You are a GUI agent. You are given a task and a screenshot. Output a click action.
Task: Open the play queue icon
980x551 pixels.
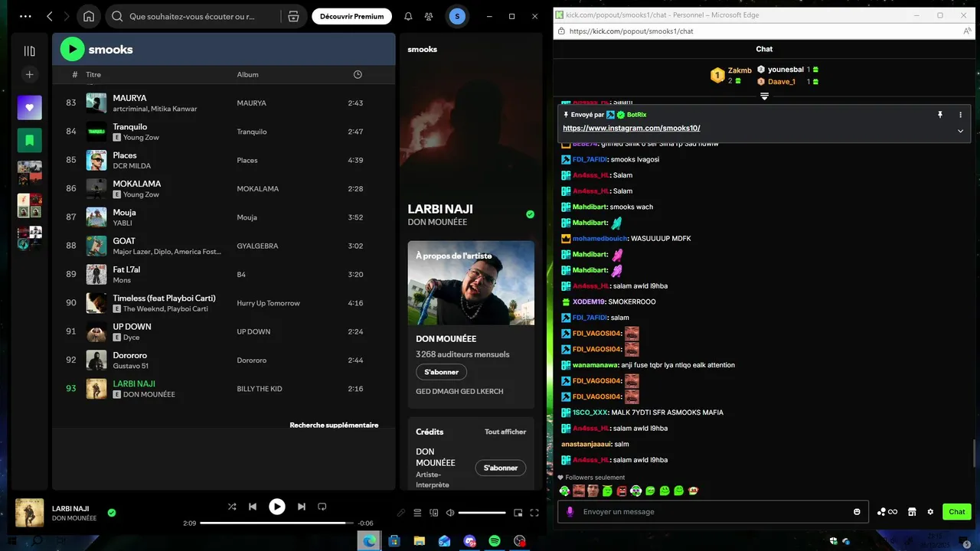click(x=417, y=513)
